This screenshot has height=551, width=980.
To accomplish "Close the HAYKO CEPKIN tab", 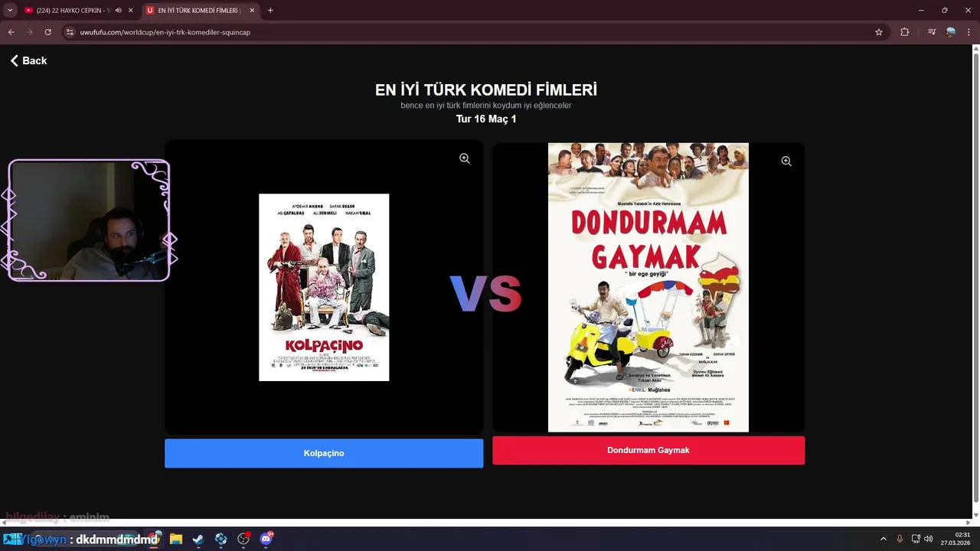I will click(130, 10).
